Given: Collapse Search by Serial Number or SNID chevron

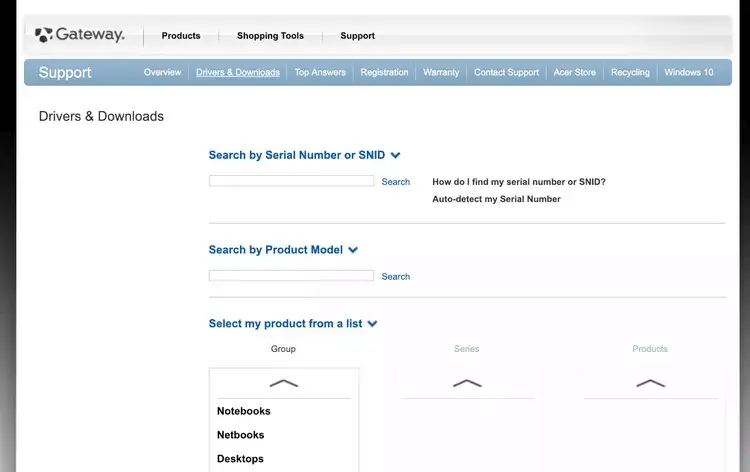Looking at the screenshot, I should coord(395,155).
